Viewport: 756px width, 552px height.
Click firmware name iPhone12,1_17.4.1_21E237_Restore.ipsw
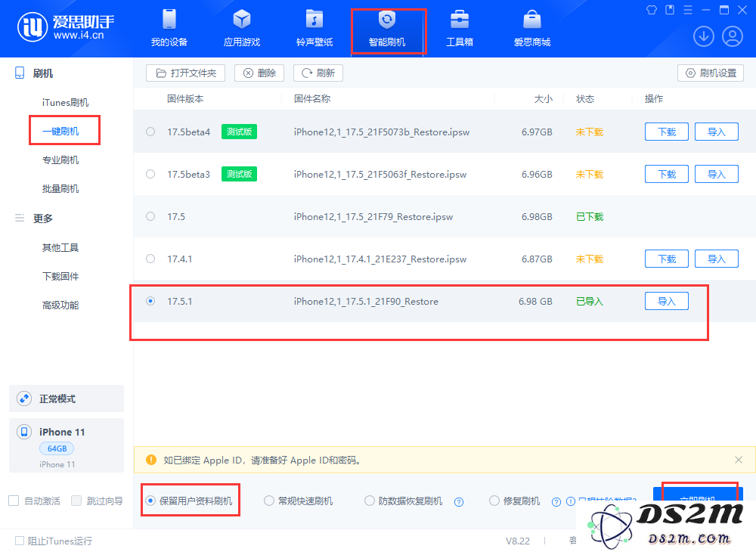(x=380, y=259)
